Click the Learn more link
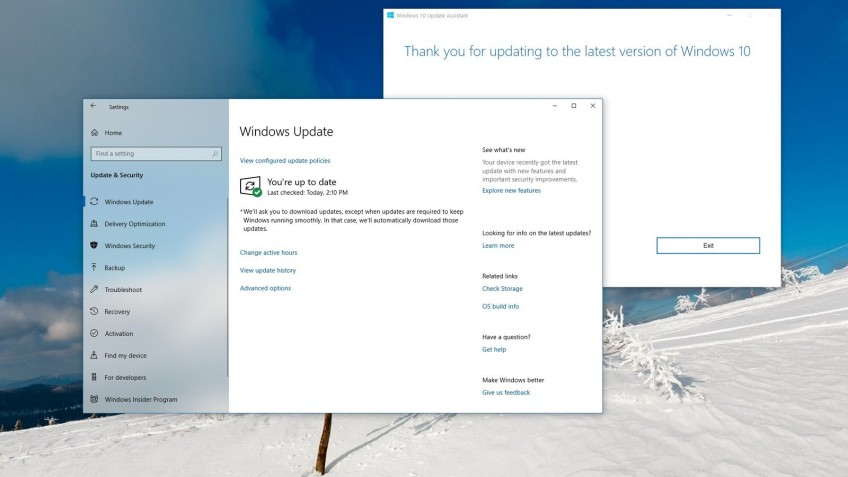 tap(498, 246)
